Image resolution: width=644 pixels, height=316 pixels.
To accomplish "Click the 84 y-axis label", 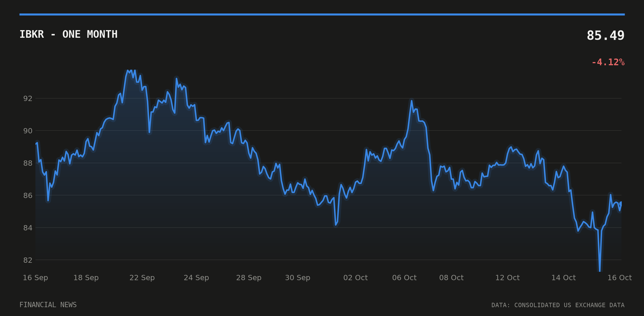I will click(x=28, y=228).
